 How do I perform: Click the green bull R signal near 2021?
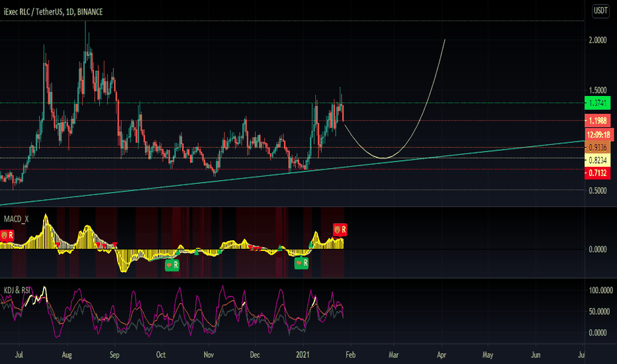click(301, 263)
